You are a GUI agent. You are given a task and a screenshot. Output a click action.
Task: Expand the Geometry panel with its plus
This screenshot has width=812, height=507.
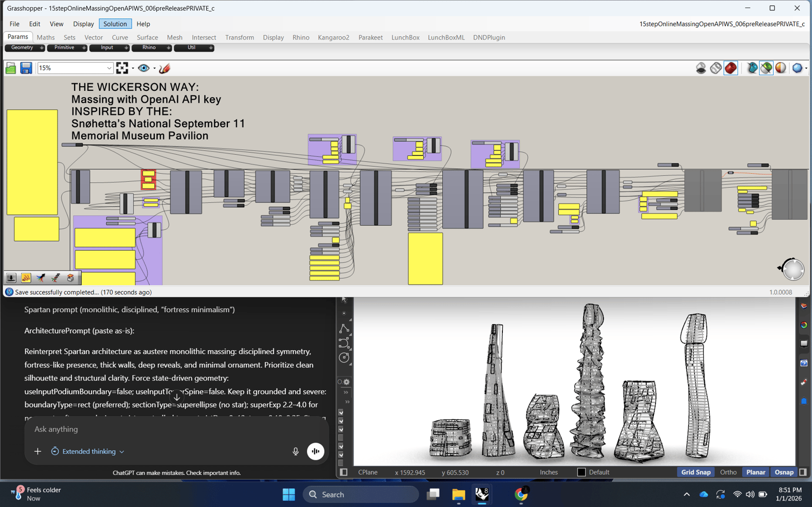[42, 48]
